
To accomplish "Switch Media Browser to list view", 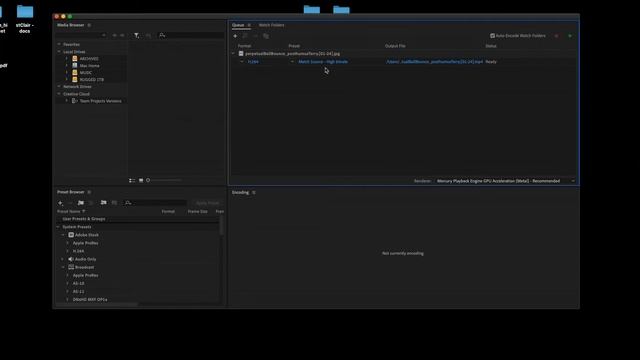I will point(132,180).
